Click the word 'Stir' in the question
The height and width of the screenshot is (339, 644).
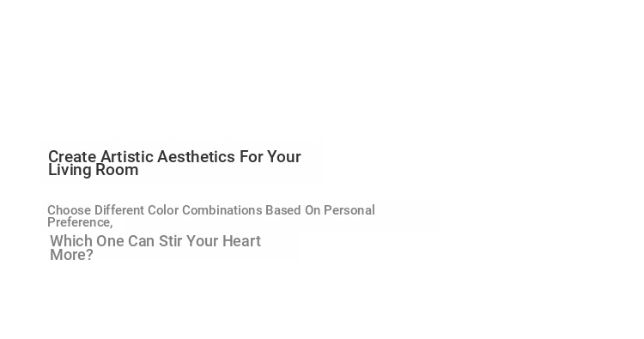[170, 241]
